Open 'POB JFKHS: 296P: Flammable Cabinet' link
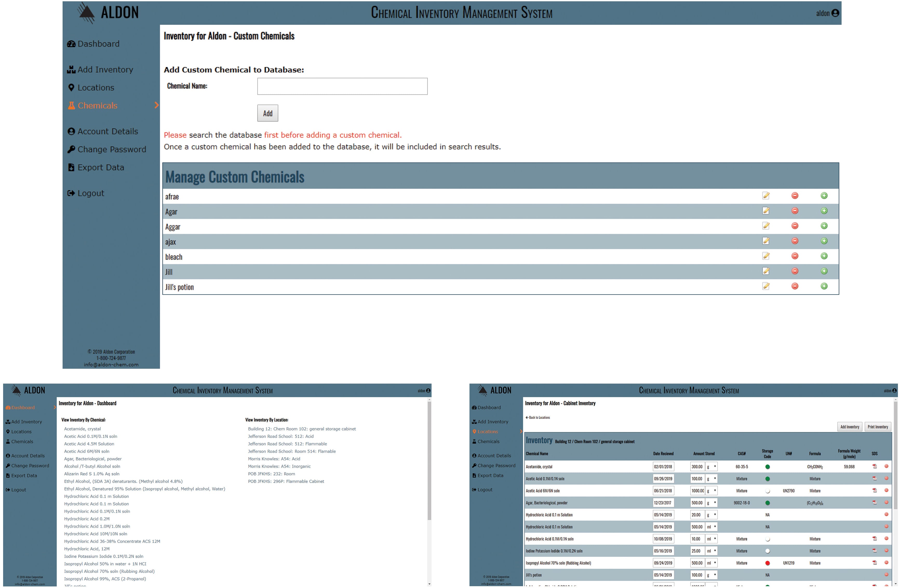 pos(286,481)
